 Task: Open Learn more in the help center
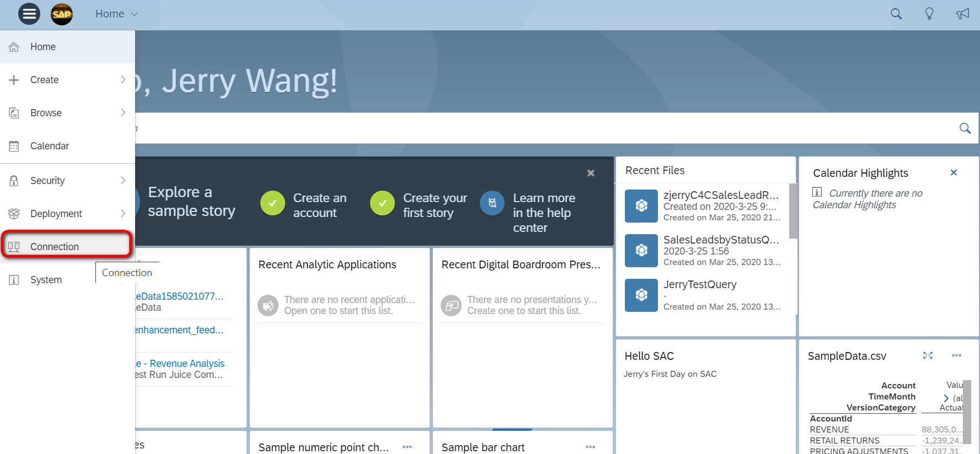point(544,213)
